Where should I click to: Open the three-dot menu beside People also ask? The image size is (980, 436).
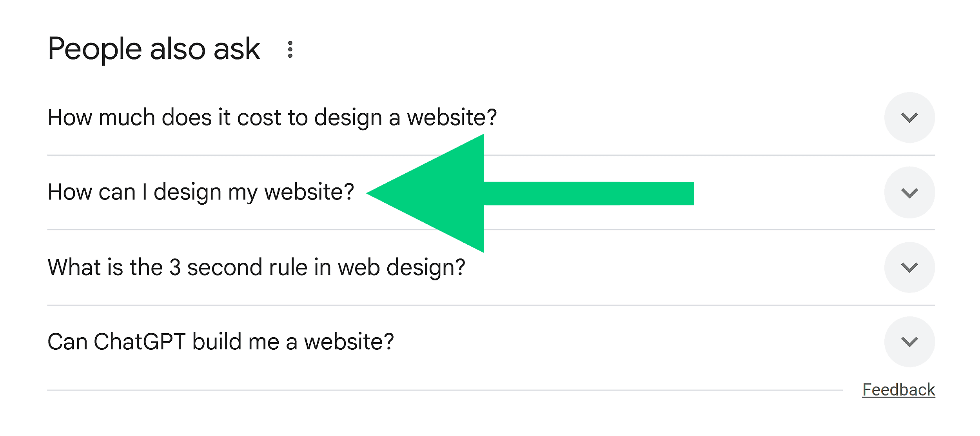[290, 49]
